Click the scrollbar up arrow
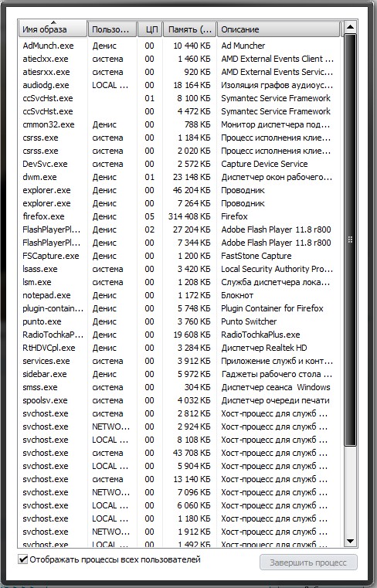This screenshot has height=588, width=377. tap(350, 26)
